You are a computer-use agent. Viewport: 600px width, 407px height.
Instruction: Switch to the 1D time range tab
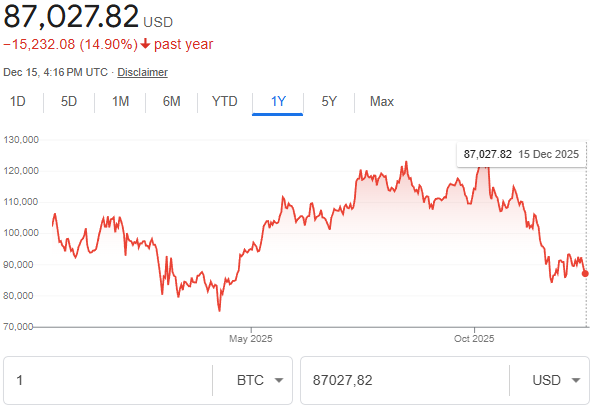coord(18,101)
